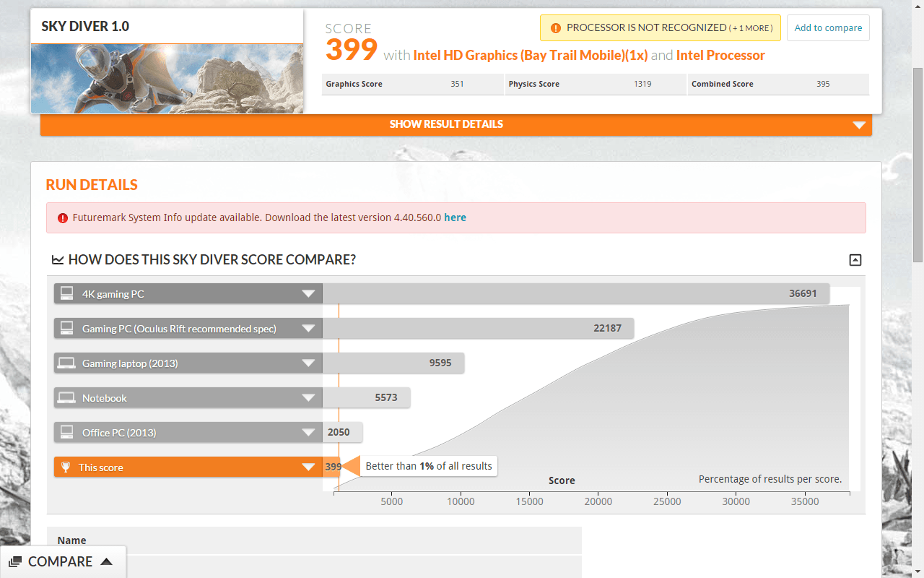Click the Notebook laptop icon
Image resolution: width=924 pixels, height=578 pixels.
pos(66,397)
